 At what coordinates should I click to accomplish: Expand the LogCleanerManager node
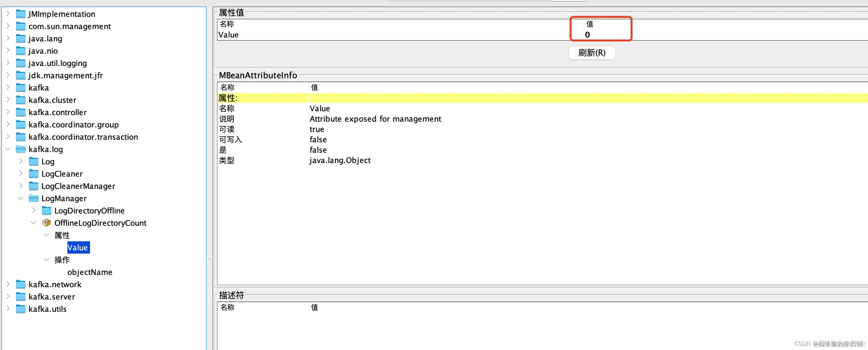point(20,186)
